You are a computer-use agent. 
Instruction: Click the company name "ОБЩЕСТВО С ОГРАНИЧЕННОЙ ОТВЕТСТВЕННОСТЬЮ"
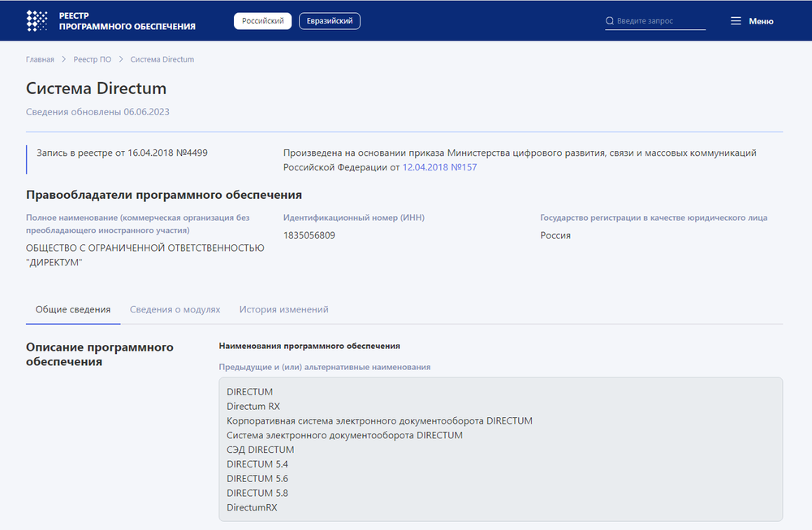145,248
